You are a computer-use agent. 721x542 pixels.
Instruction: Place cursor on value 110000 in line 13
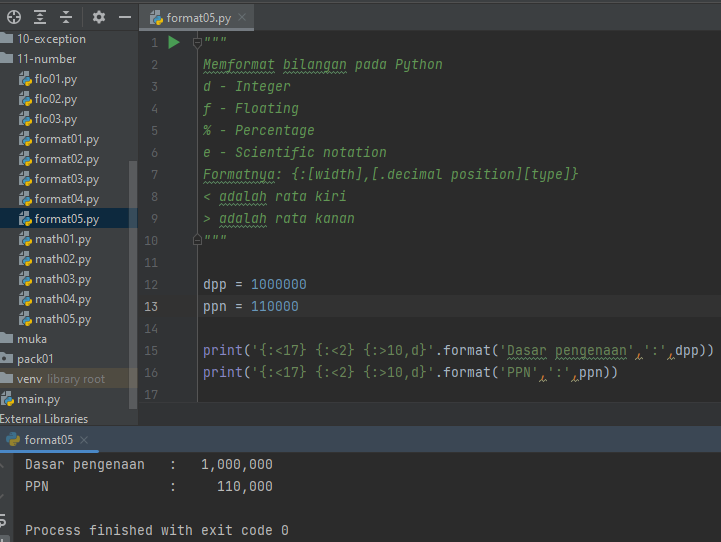coord(275,307)
